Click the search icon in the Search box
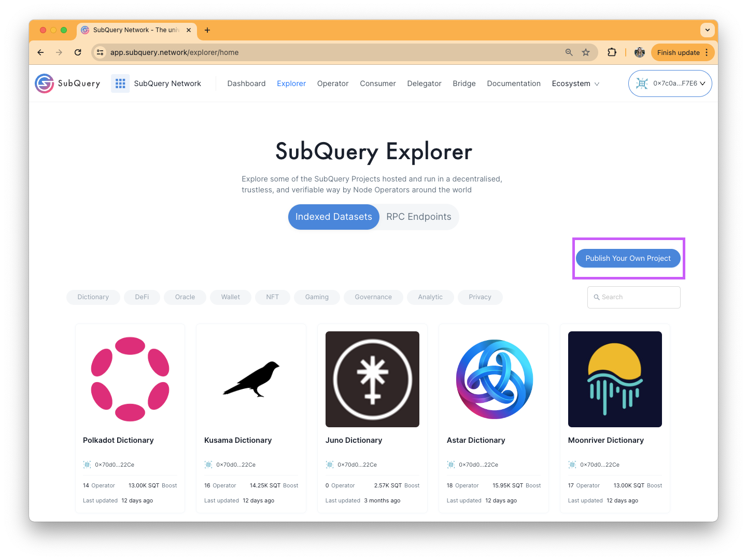The image size is (747, 560). point(597,297)
